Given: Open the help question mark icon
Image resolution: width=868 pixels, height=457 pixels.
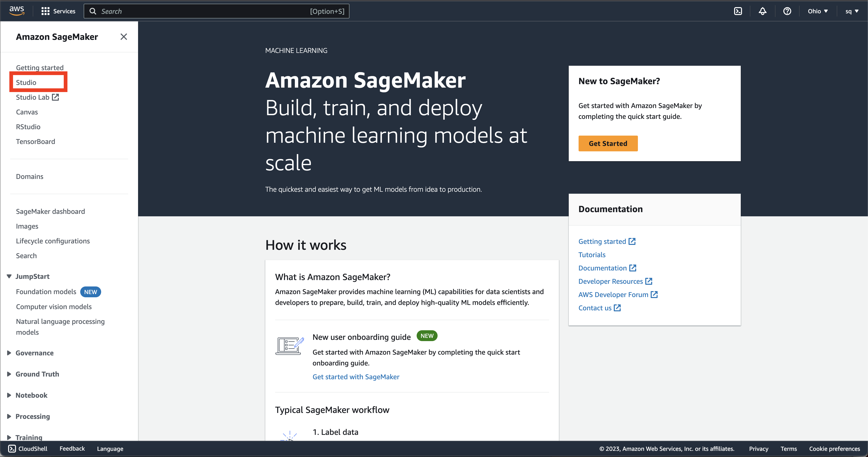Looking at the screenshot, I should click(x=787, y=11).
